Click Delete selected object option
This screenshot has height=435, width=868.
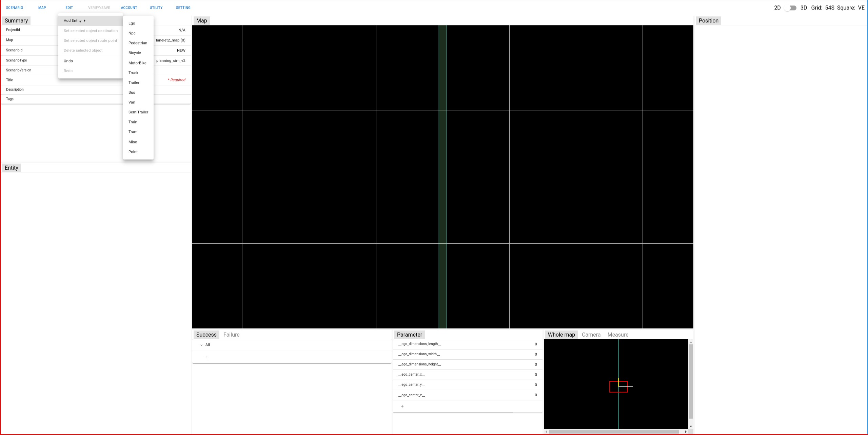point(83,51)
